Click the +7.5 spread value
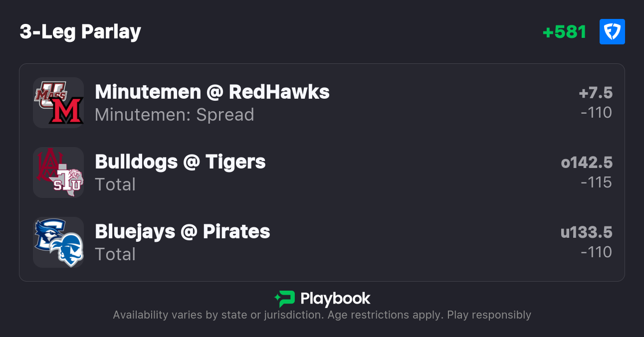The width and height of the screenshot is (644, 337). pyautogui.click(x=596, y=93)
